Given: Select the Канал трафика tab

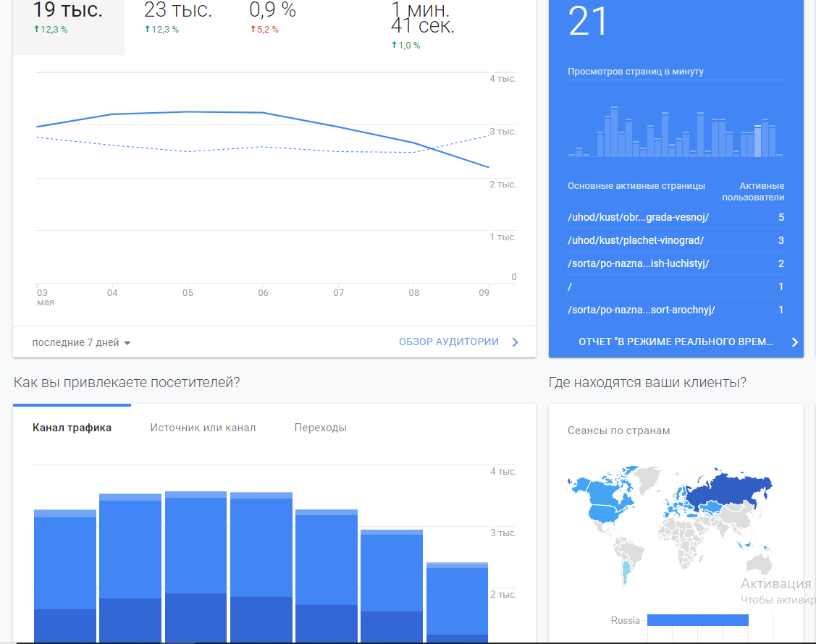Looking at the screenshot, I should click(x=72, y=428).
